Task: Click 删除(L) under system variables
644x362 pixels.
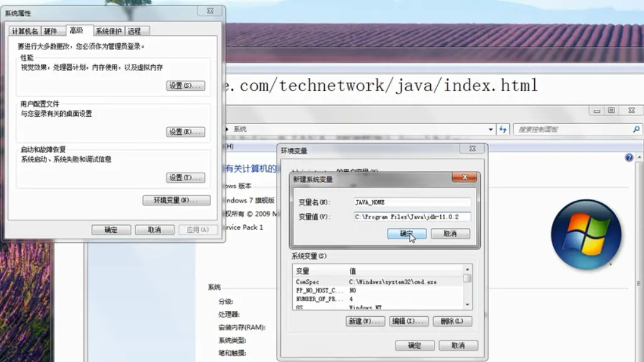Action: [452, 321]
